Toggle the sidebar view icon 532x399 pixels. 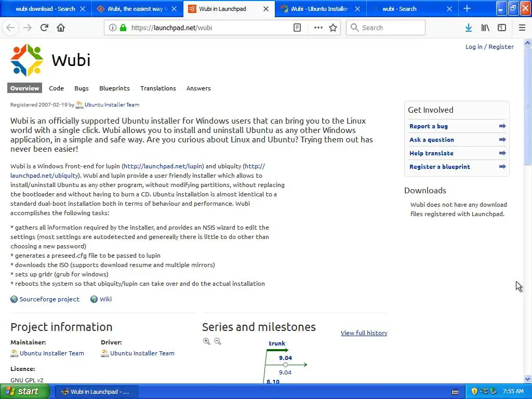[x=502, y=28]
